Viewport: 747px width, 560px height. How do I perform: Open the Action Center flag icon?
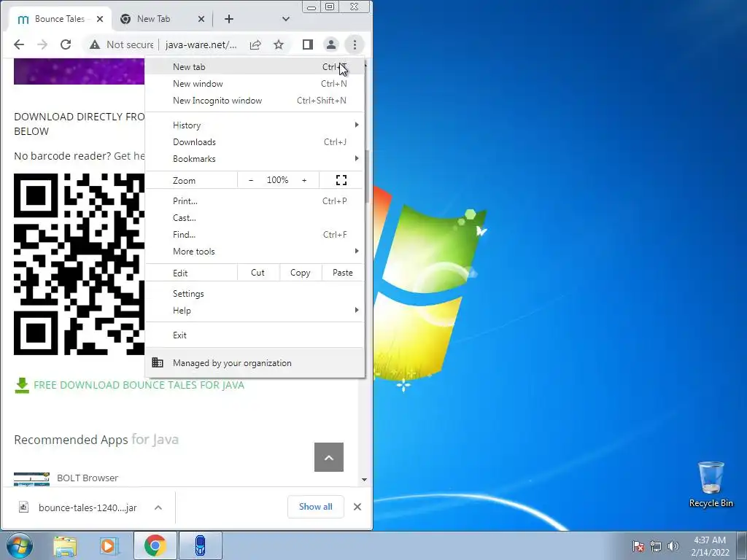638,546
